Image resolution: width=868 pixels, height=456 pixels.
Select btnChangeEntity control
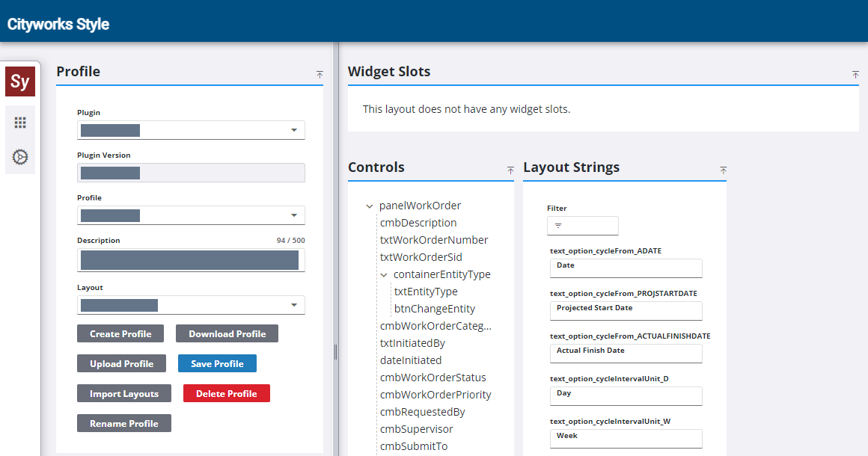(435, 309)
